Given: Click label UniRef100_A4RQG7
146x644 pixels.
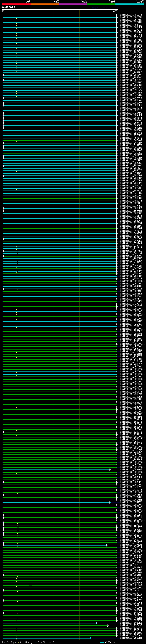Looking at the screenshot, I should (131, 261).
